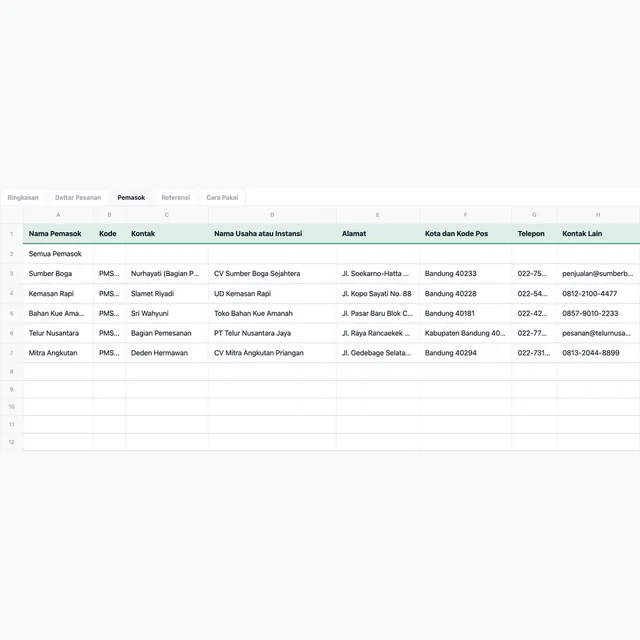Select column D header
Viewport: 640px width, 640px height.
click(272, 215)
